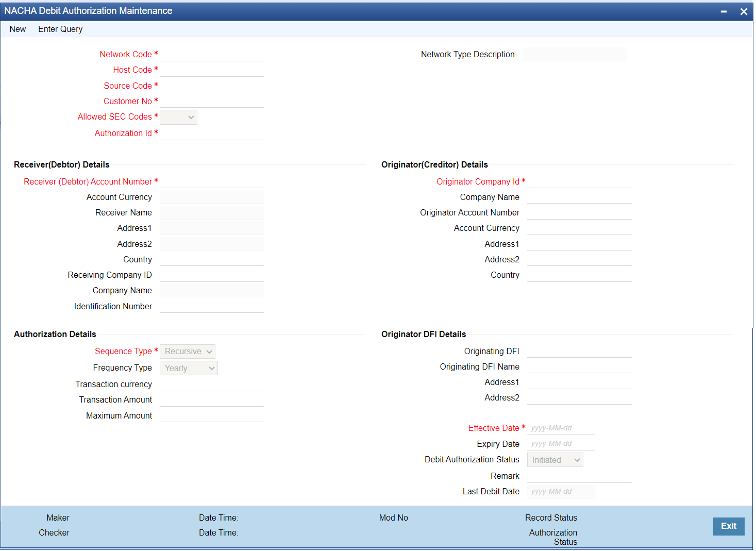
Task: Focus the Transaction Amount field
Action: (212, 400)
